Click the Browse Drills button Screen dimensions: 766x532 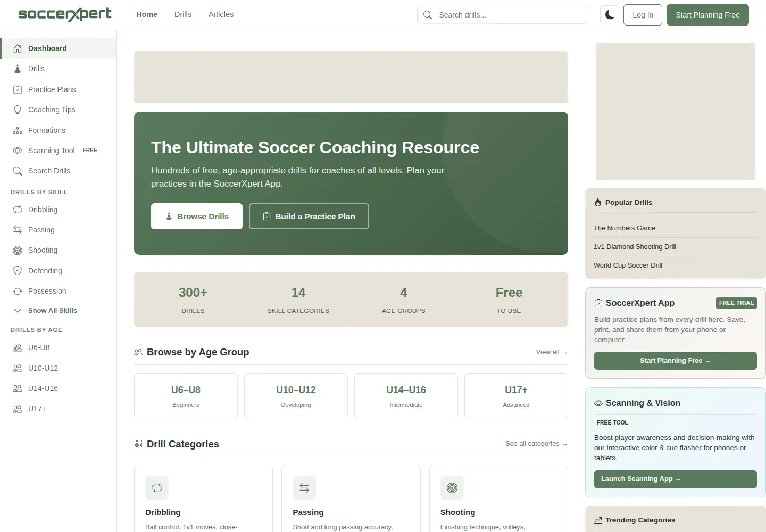point(197,217)
